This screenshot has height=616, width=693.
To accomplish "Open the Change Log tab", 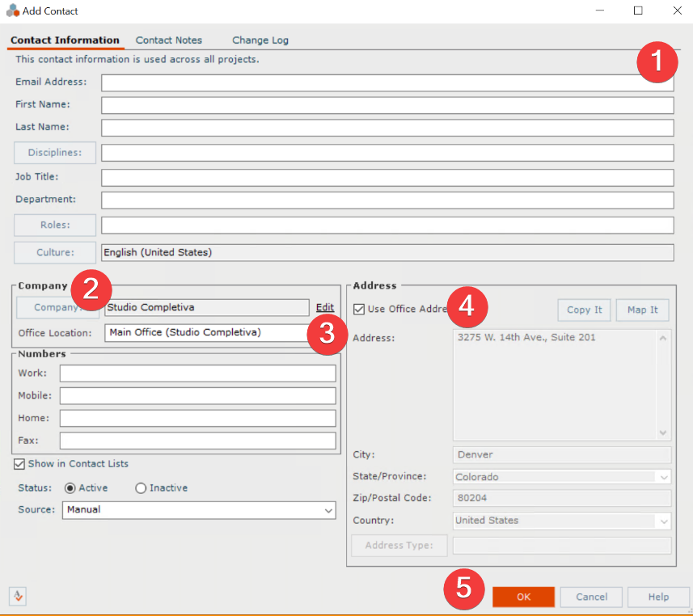I will [260, 40].
